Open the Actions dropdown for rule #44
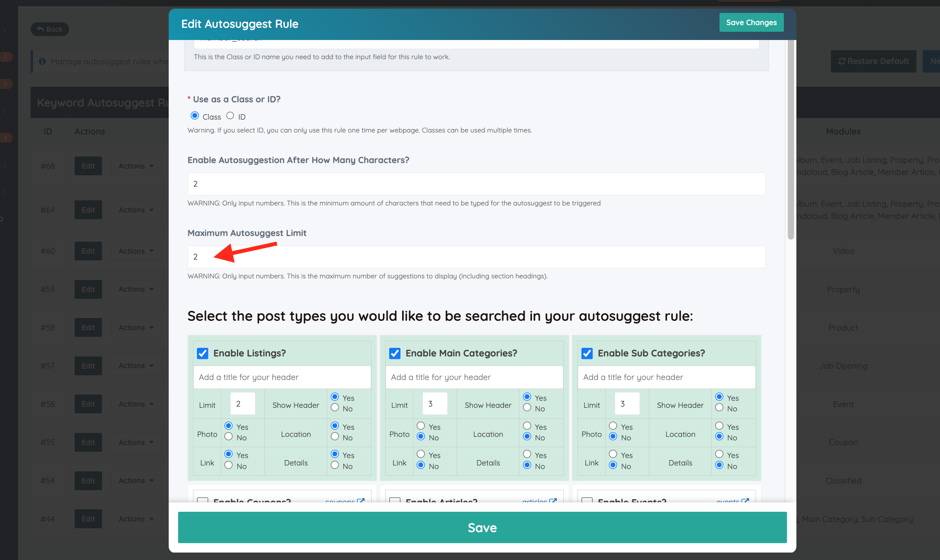Image resolution: width=940 pixels, height=560 pixels. click(136, 519)
